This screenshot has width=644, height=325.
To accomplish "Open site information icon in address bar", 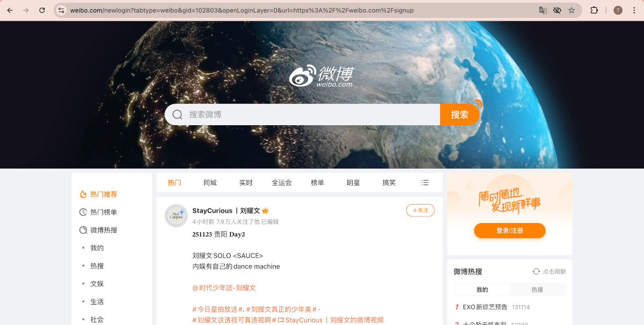I will coord(61,10).
